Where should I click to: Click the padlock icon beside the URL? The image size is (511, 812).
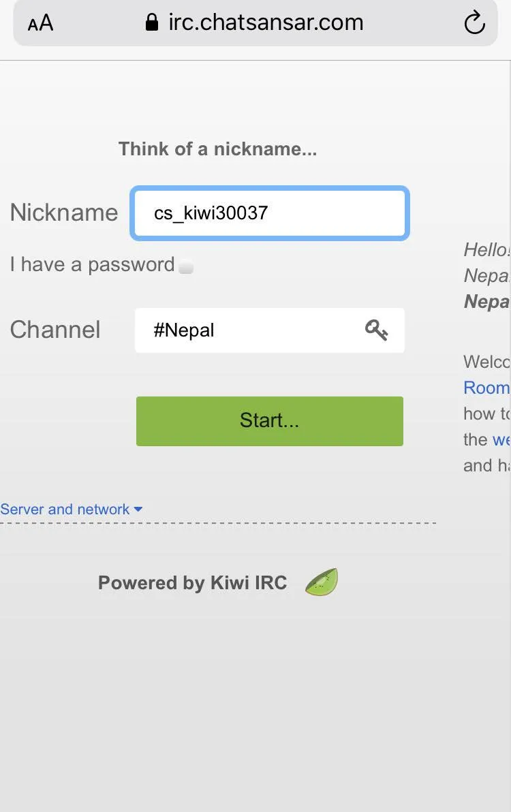pos(152,23)
